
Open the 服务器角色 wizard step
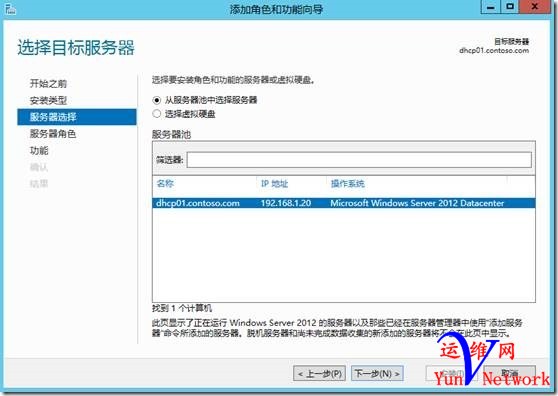click(53, 134)
